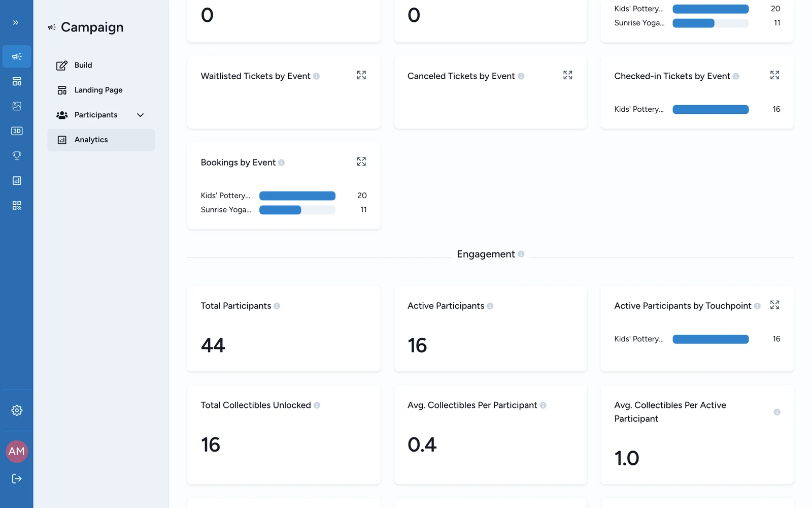
Task: Click info icon next to Engagement heading
Action: tap(521, 254)
